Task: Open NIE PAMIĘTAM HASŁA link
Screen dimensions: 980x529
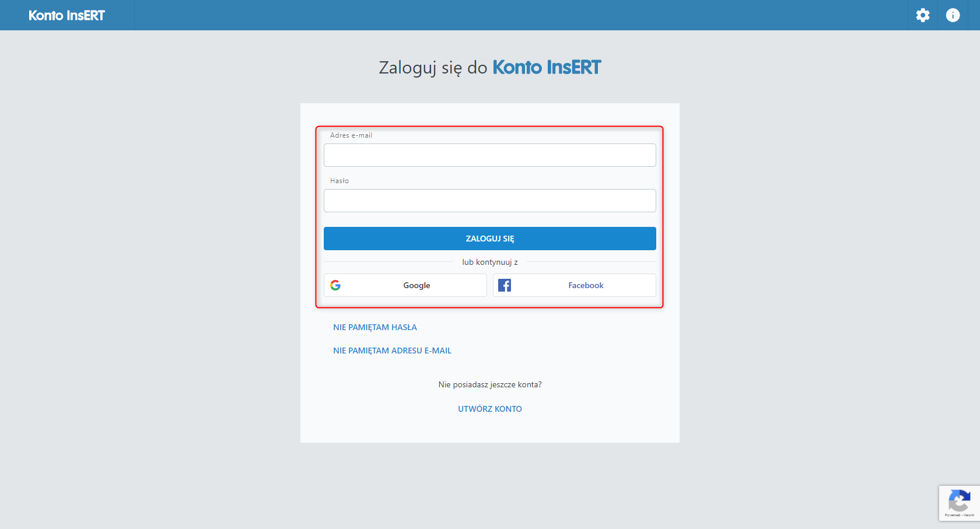Action: point(375,327)
